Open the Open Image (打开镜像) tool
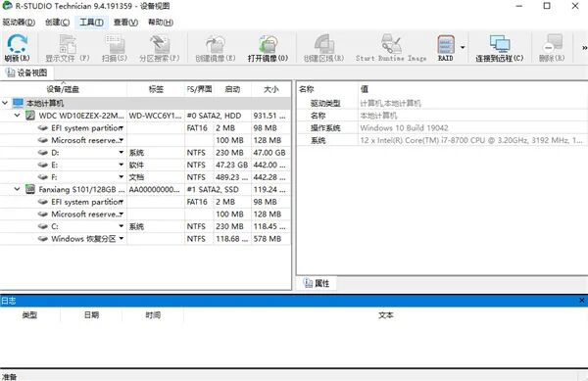 point(268,48)
